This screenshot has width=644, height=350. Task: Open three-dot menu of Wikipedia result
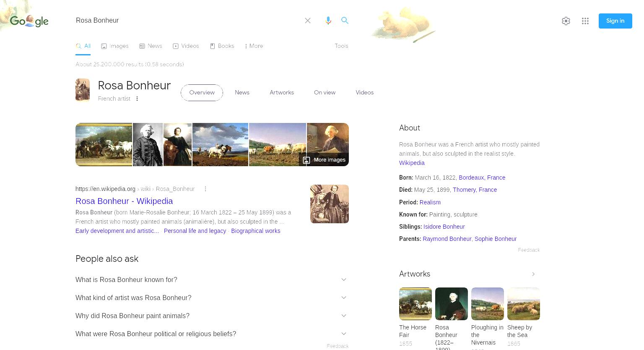coord(205,189)
